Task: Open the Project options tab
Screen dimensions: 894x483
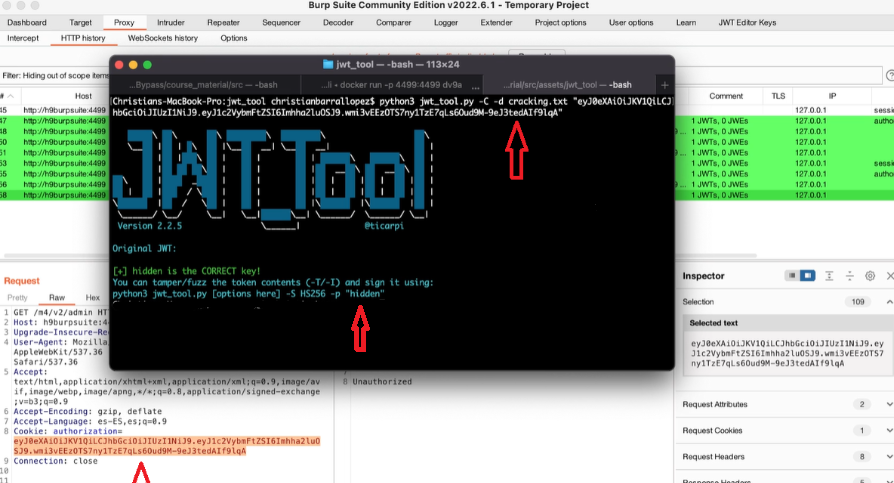Action: (x=560, y=23)
